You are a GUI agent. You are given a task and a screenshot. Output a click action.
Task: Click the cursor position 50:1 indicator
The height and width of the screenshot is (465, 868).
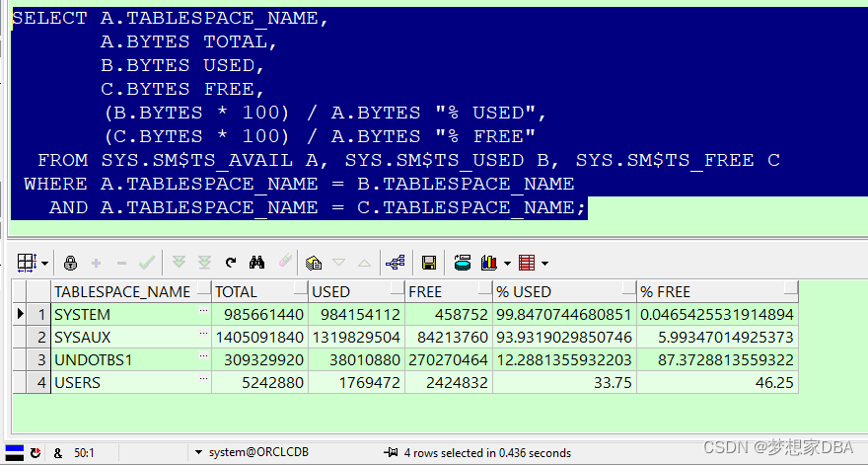pyautogui.click(x=84, y=453)
